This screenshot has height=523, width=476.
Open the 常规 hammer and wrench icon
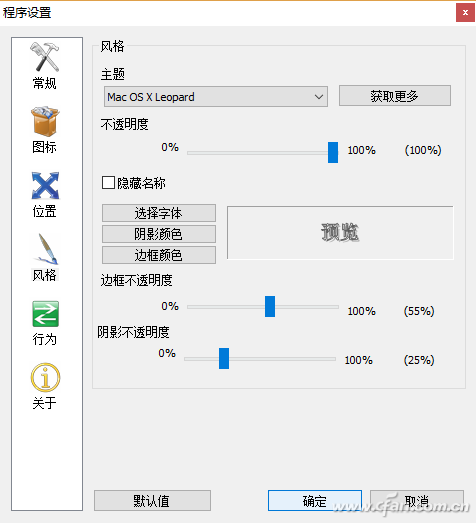pyautogui.click(x=45, y=57)
